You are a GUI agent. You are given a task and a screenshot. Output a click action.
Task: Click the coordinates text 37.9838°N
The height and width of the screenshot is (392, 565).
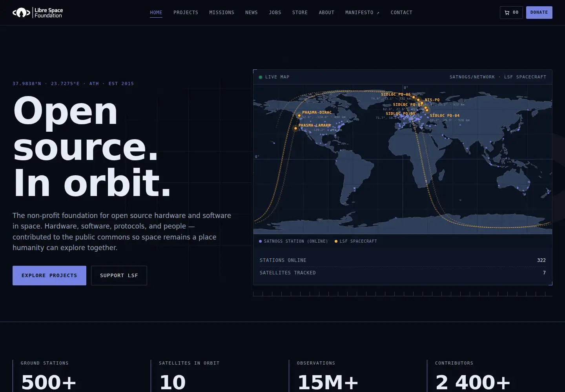27,83
